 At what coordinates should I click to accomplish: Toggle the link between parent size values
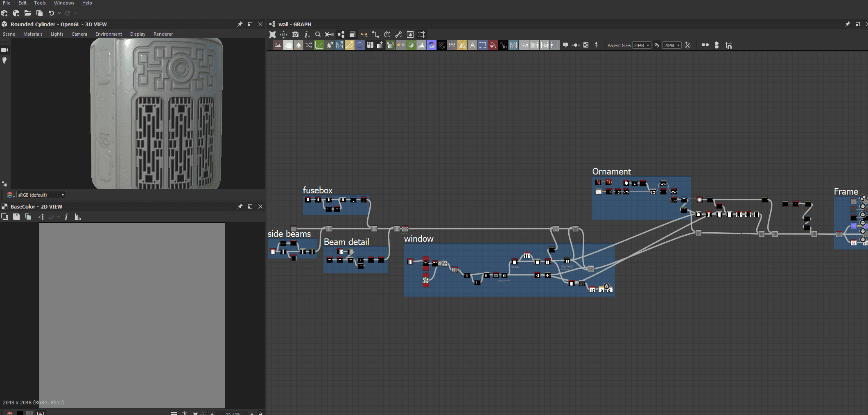657,45
